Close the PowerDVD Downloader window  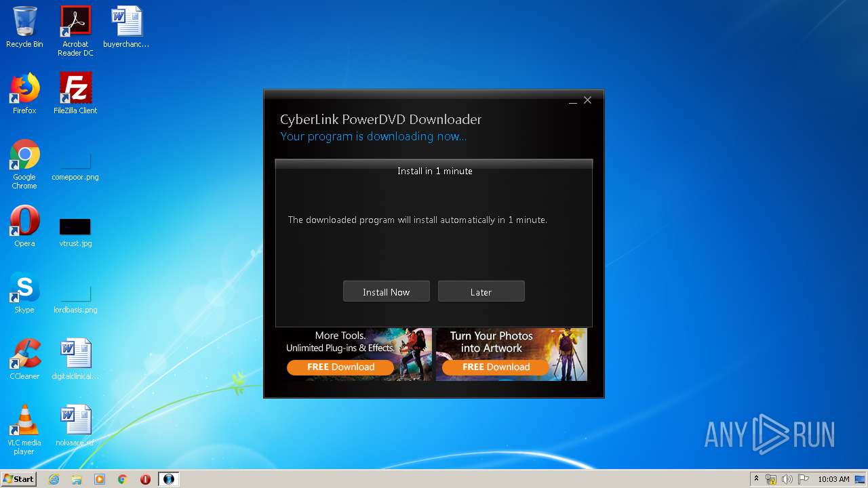[x=588, y=100]
